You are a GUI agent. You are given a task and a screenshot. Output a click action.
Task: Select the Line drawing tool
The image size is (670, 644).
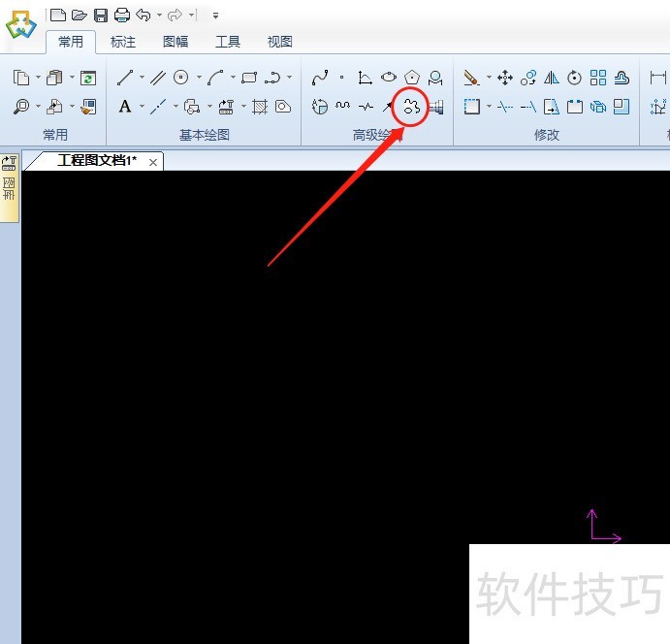pos(125,78)
